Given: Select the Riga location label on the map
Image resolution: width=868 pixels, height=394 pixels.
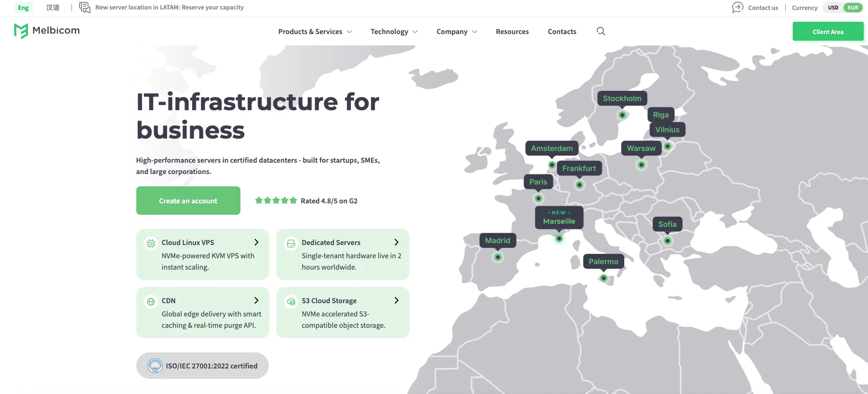Looking at the screenshot, I should 661,114.
